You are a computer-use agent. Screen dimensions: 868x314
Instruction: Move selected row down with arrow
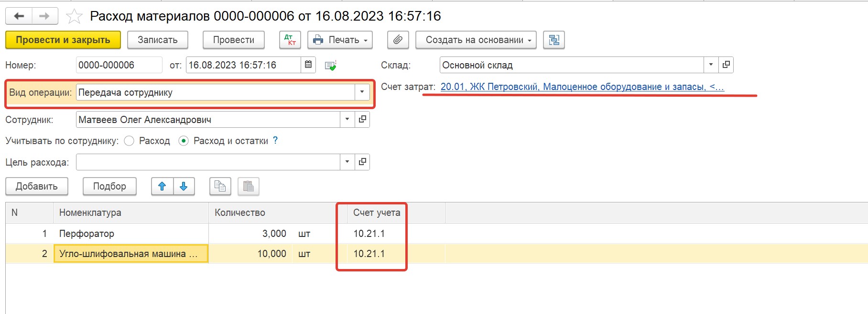[184, 186]
